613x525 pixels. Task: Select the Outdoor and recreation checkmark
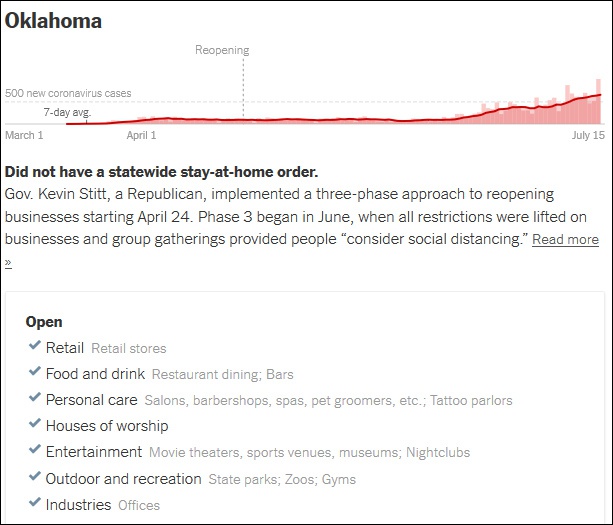click(x=35, y=476)
